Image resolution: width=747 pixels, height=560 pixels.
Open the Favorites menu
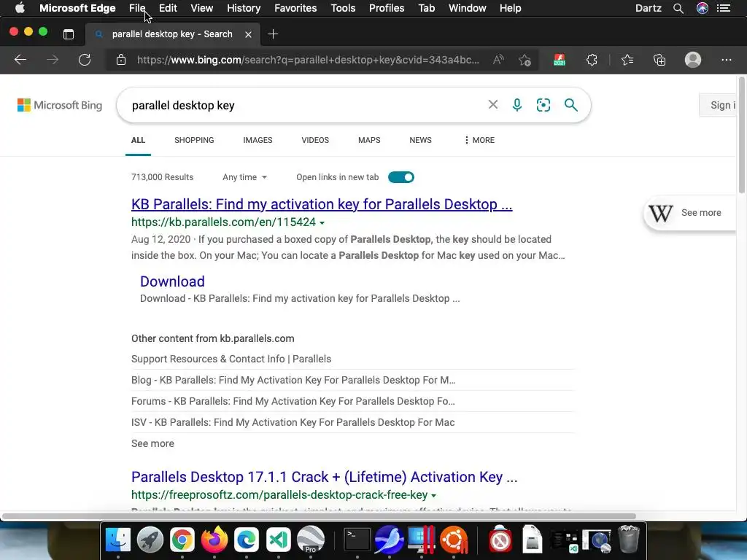[295, 8]
